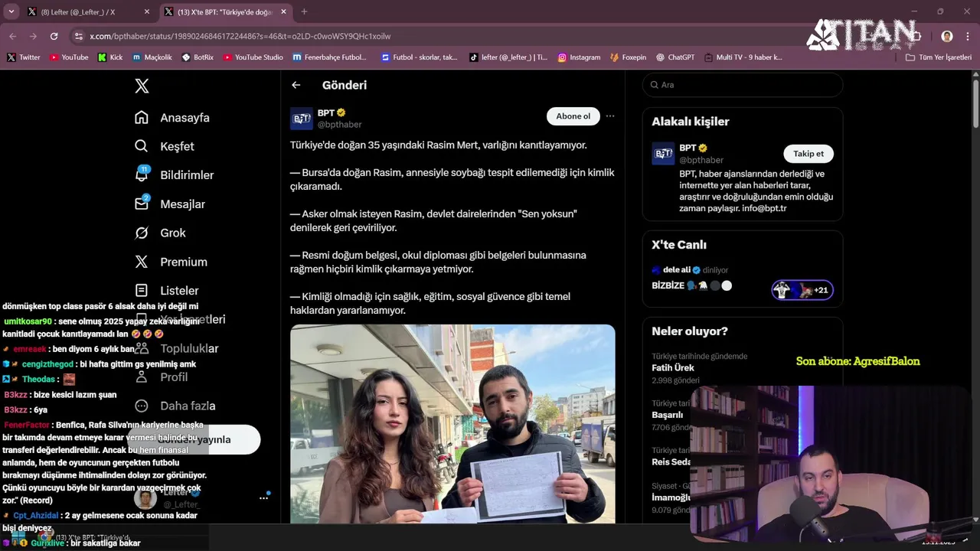Click BPT avatar on the post
Viewport: 980px width, 551px height.
coord(302,119)
